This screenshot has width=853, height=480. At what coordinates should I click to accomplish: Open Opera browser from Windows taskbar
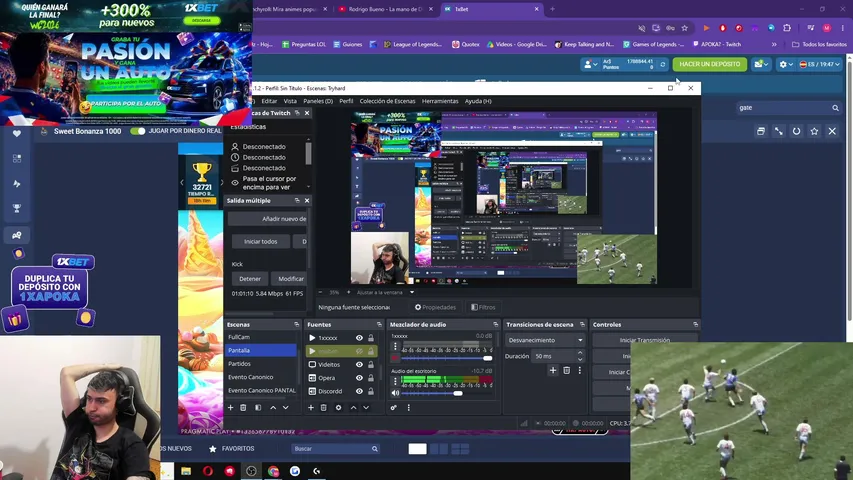coord(208,471)
